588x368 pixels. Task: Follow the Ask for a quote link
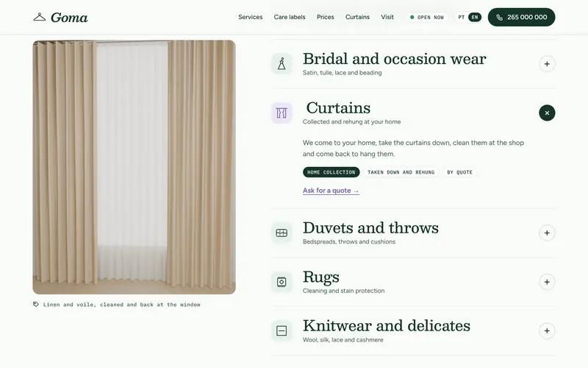pos(331,191)
